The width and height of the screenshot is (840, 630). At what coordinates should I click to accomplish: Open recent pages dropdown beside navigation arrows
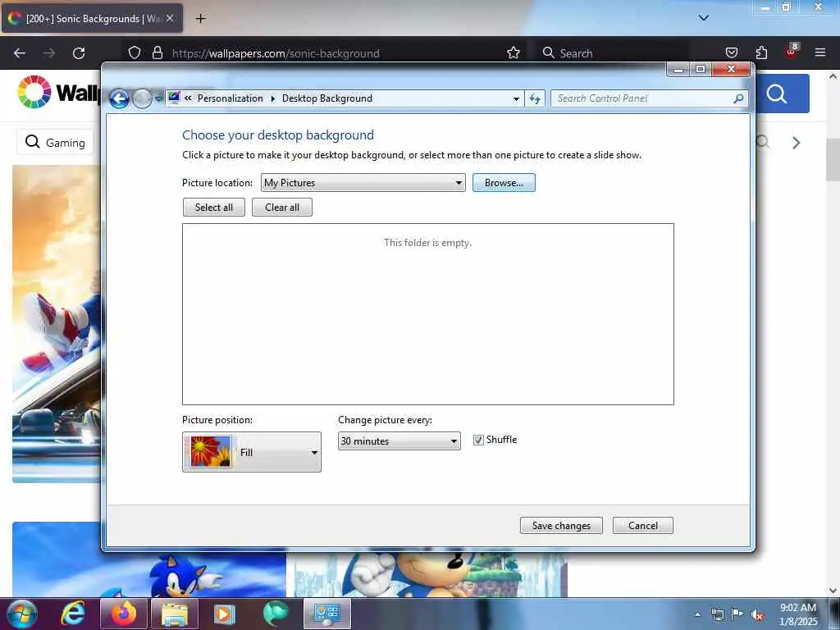[158, 98]
